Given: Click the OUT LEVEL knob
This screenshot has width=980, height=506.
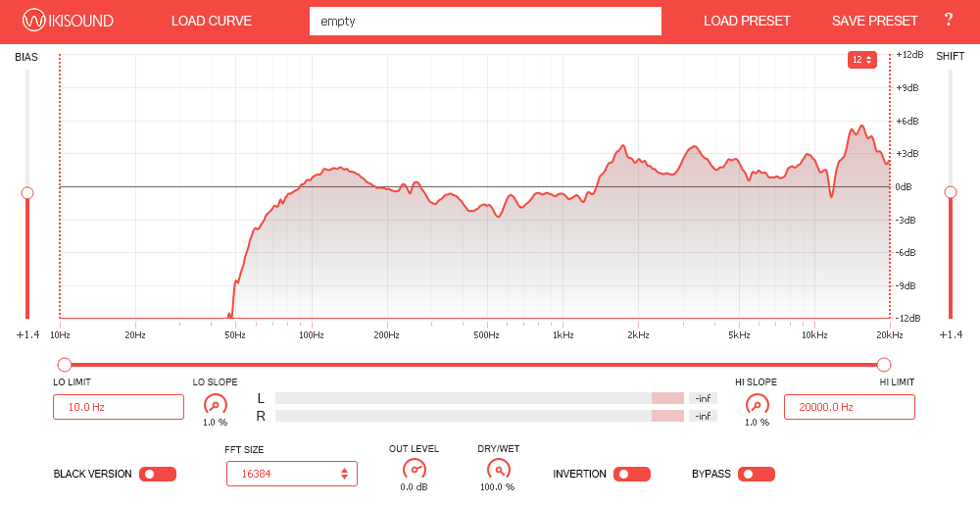Looking at the screenshot, I should click(x=414, y=469).
